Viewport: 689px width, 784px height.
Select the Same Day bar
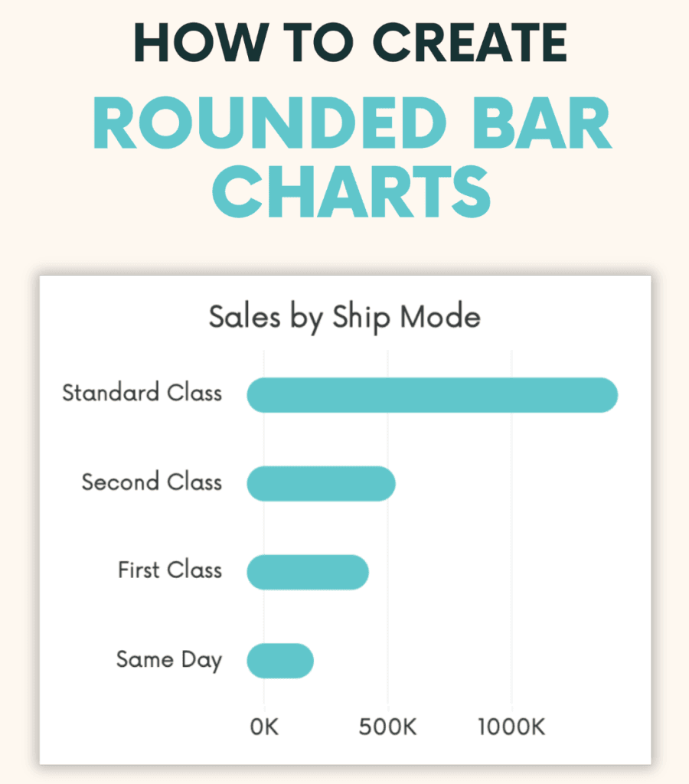(x=280, y=661)
